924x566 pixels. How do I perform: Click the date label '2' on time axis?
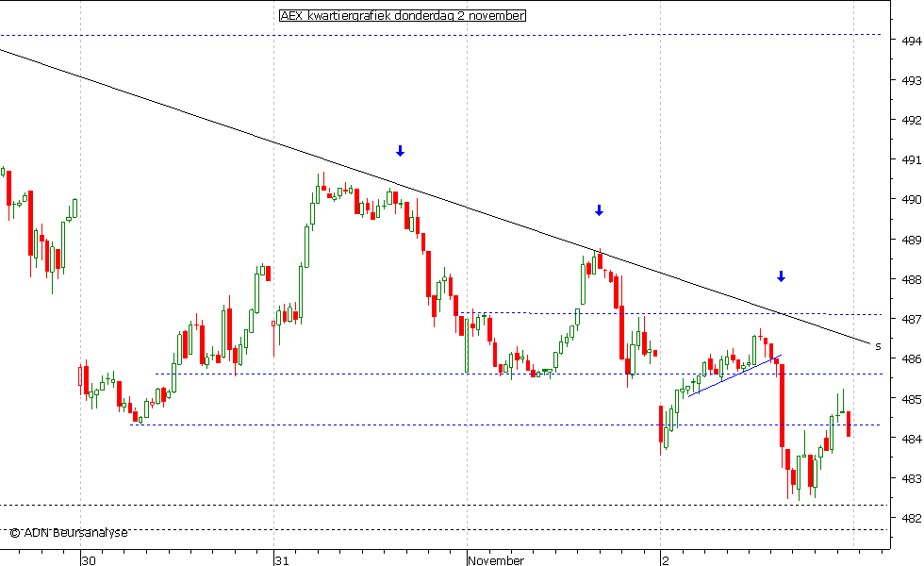pyautogui.click(x=666, y=560)
